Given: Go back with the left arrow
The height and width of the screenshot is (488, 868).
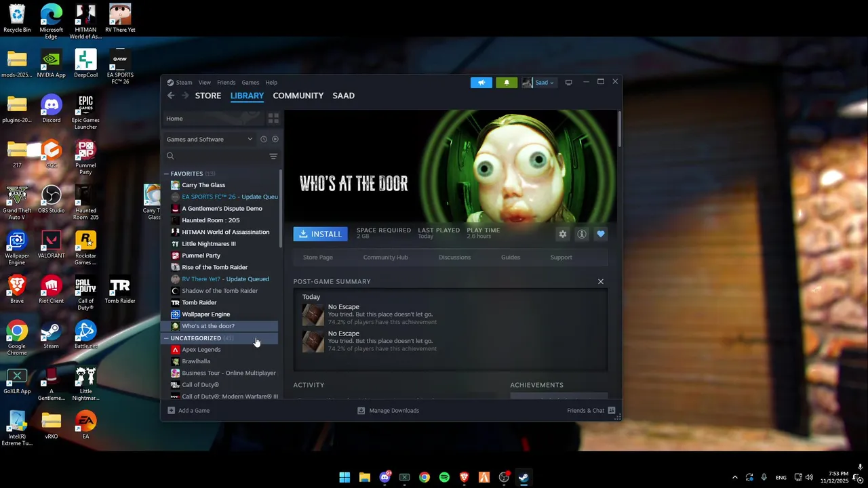Looking at the screenshot, I should coord(171,96).
